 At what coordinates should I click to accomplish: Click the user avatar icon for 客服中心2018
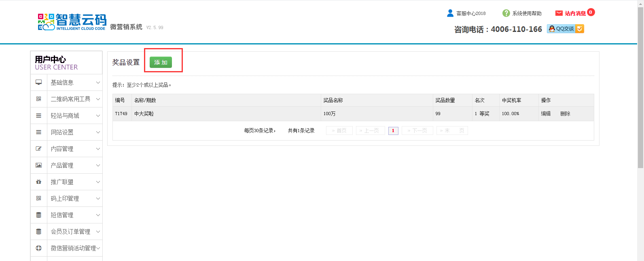(450, 13)
